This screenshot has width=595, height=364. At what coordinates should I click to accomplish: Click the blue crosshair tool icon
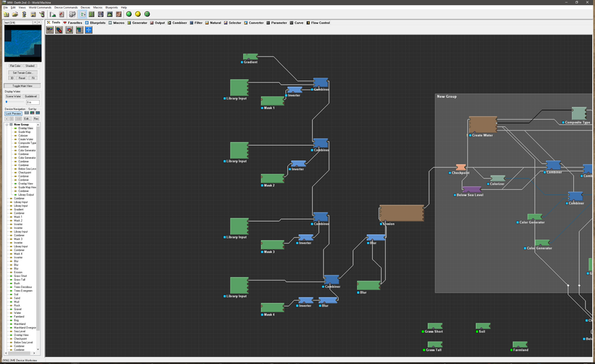[89, 30]
